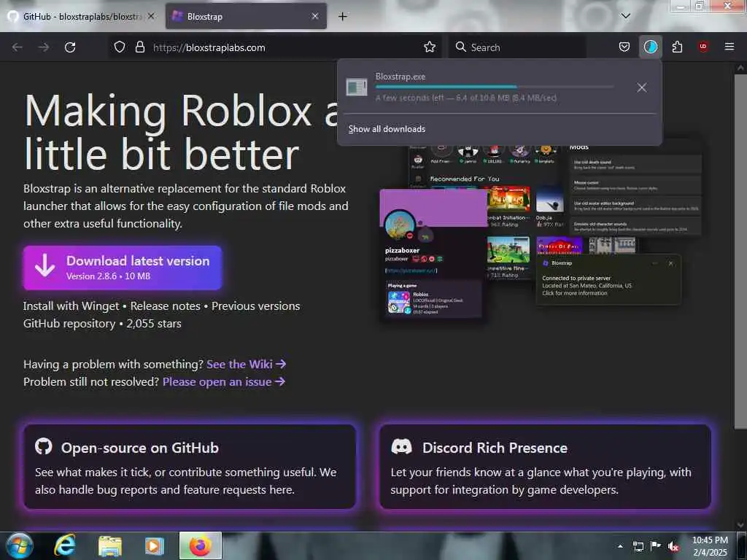Viewport: 747px width, 560px height.
Task: Follow Please open an issue link
Action: tap(224, 382)
